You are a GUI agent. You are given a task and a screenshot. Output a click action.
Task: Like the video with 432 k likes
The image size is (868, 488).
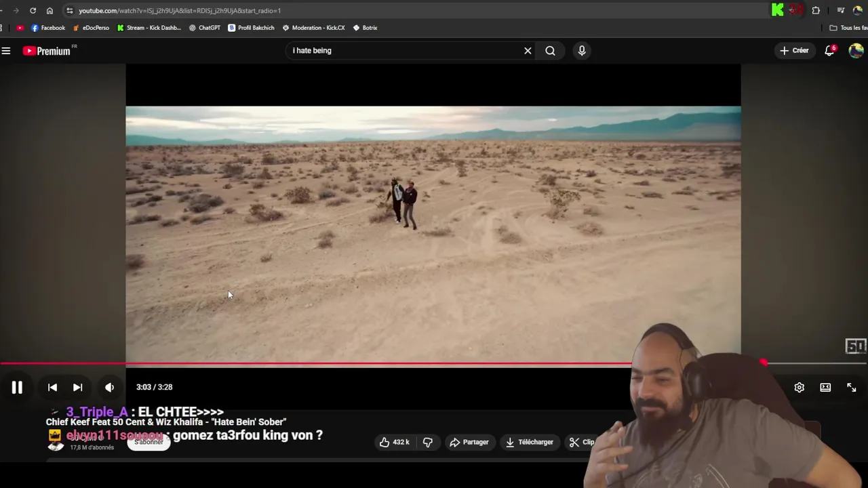(x=393, y=442)
